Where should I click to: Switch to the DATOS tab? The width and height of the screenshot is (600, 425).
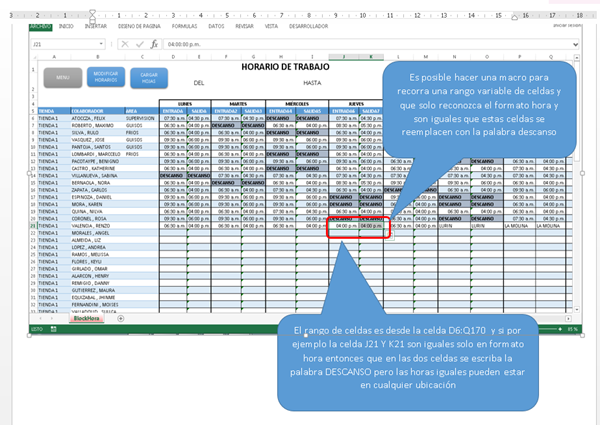(216, 26)
